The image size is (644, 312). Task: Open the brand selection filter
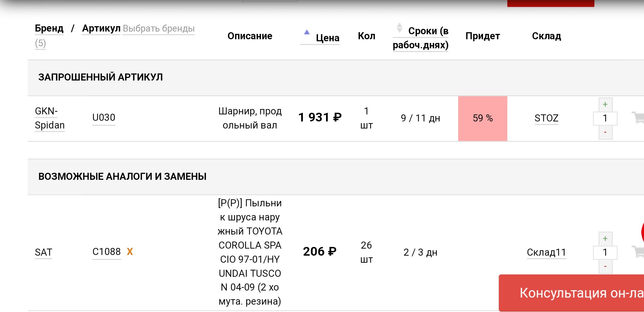pos(159,29)
